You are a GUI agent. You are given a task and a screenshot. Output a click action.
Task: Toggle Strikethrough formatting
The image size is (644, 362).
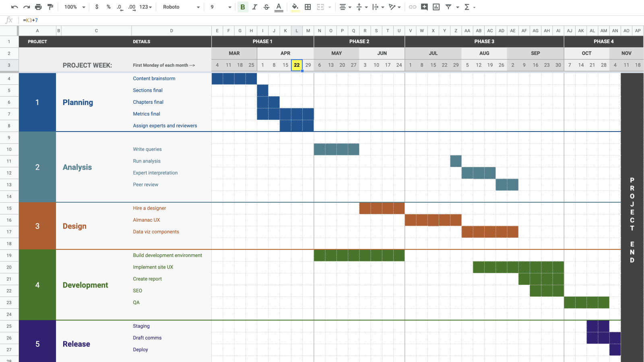click(x=266, y=7)
